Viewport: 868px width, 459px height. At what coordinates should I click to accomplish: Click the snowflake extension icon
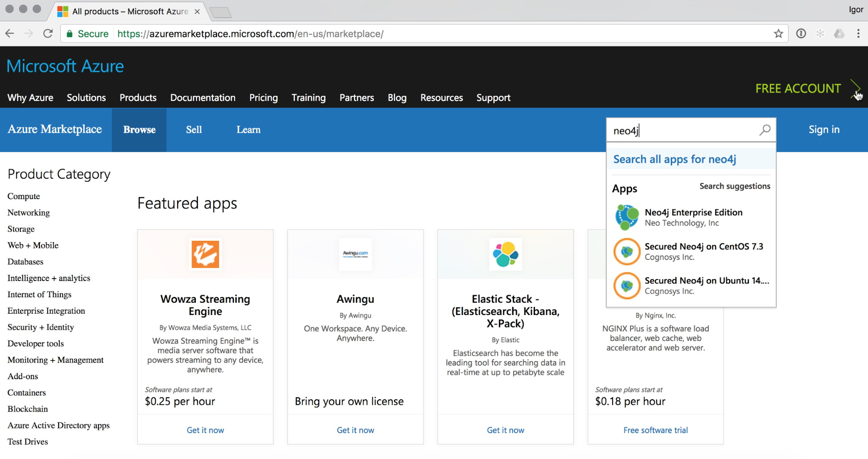click(x=820, y=33)
